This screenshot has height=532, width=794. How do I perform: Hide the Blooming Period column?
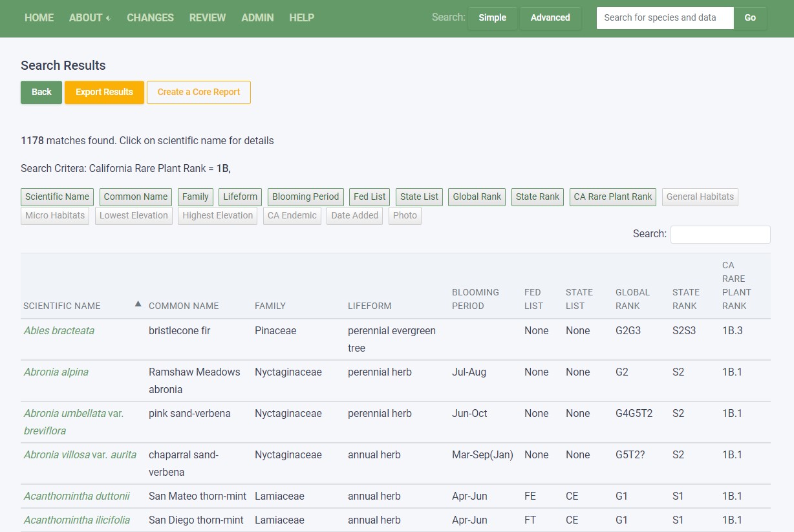pyautogui.click(x=305, y=197)
